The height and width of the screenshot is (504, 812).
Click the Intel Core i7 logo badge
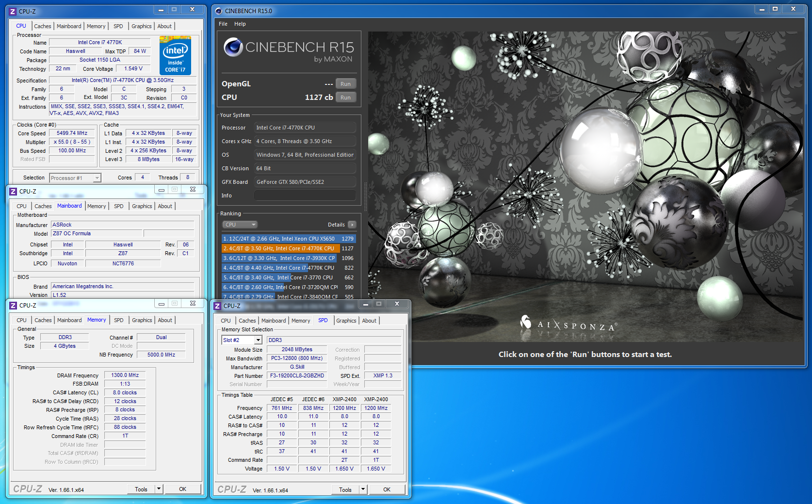coord(175,56)
